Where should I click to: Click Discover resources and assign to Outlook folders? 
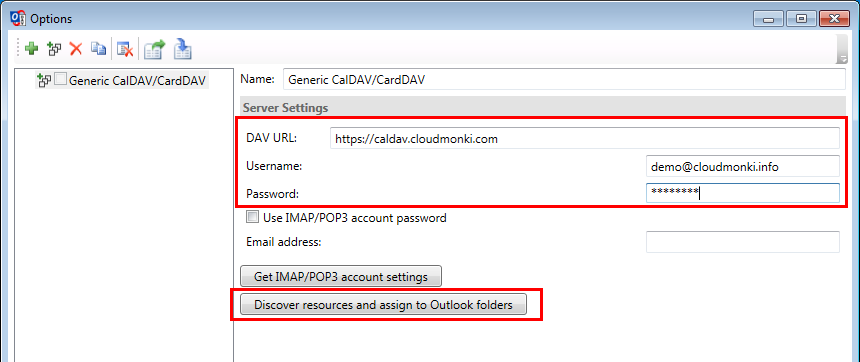(x=383, y=305)
